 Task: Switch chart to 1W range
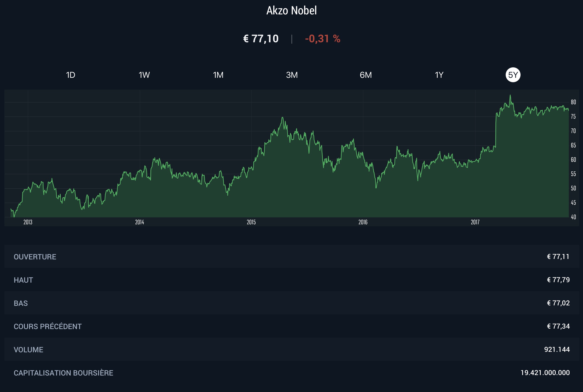coord(144,75)
